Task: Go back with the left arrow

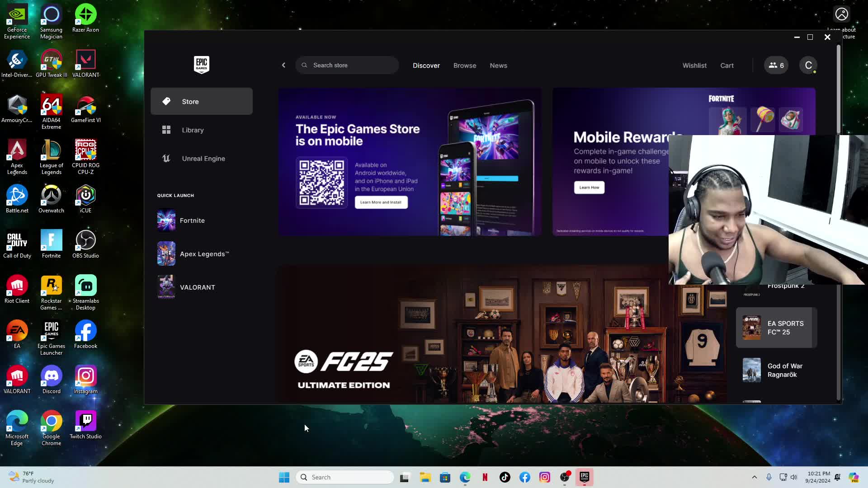Action: point(283,65)
